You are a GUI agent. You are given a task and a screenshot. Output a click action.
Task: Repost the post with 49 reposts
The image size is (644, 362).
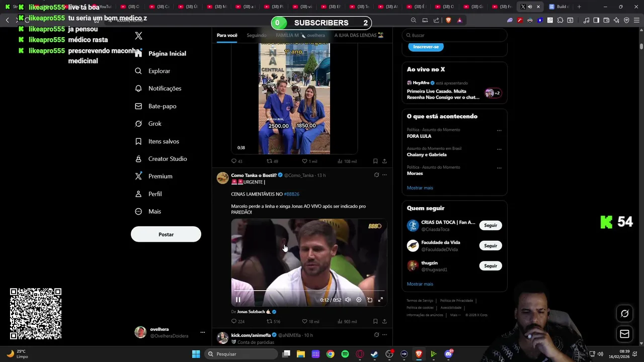(272, 161)
